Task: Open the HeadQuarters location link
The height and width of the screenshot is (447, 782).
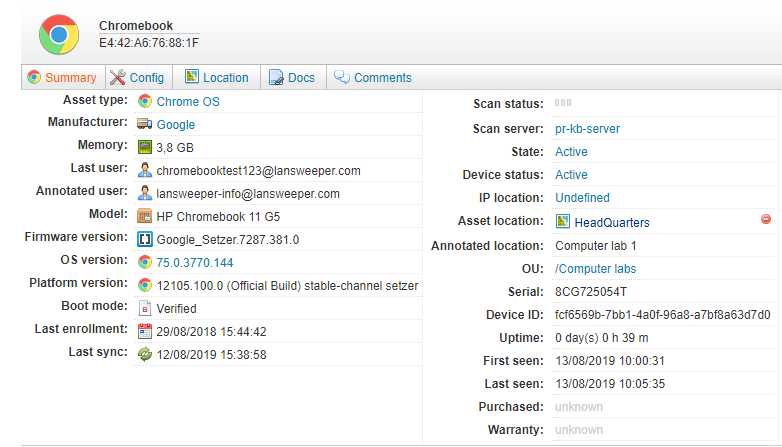Action: tap(612, 223)
